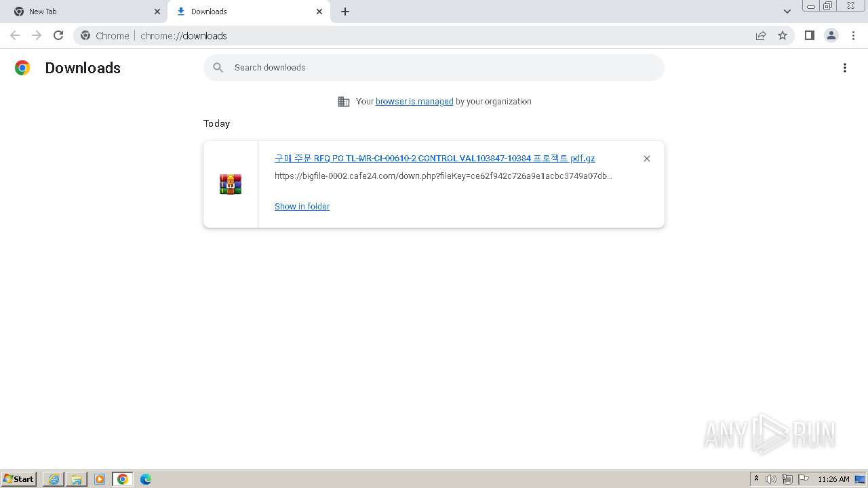
Task: Show hidden tray icons arrow
Action: click(757, 479)
